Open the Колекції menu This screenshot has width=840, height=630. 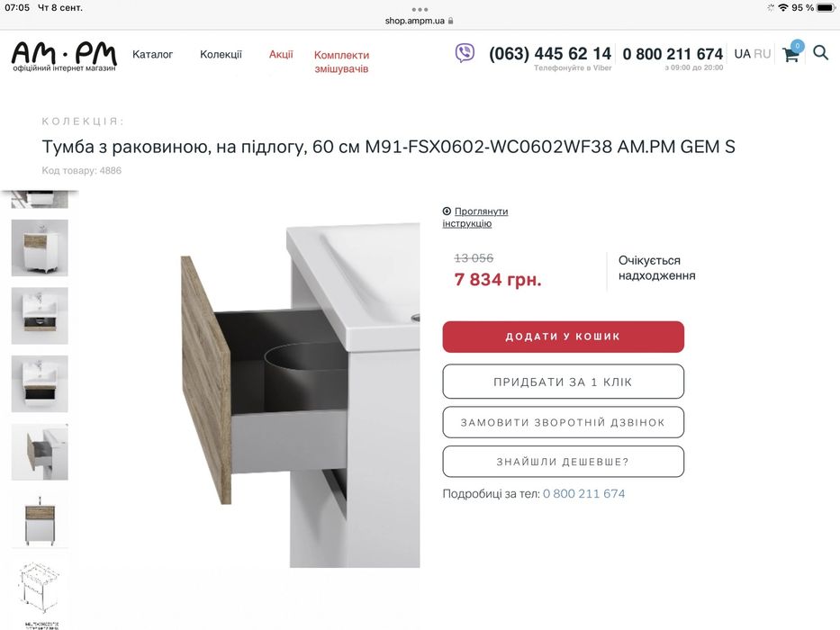pyautogui.click(x=221, y=54)
